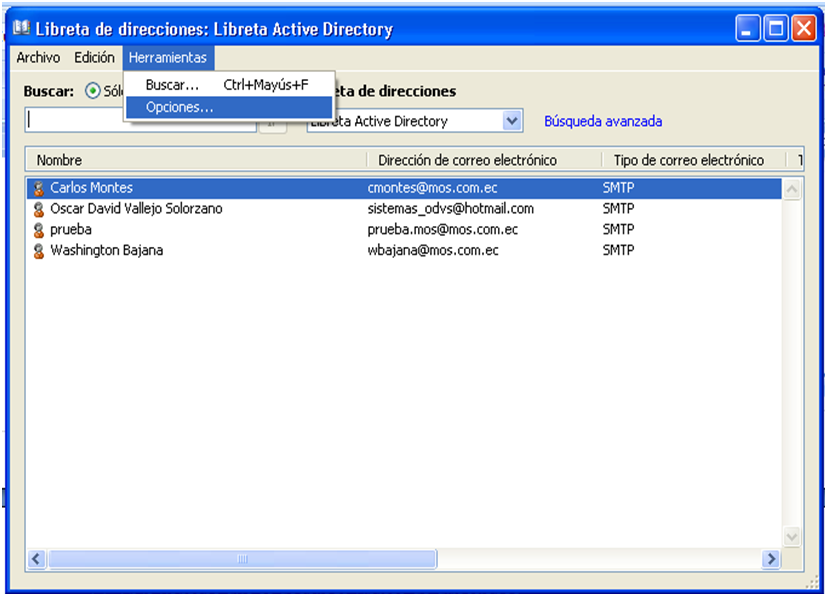Open Búsqueda avanzada link

[x=603, y=121]
